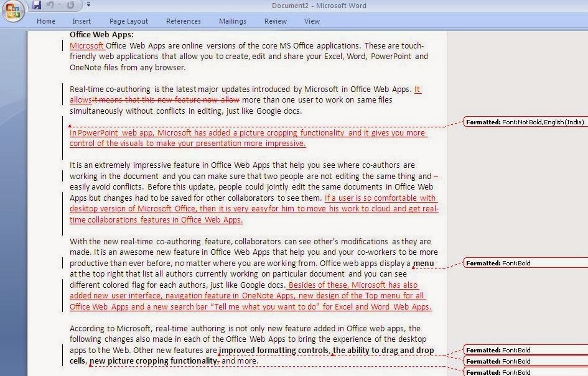Open the Office Button menu
This screenshot has width=588, height=376.
pos(13,11)
